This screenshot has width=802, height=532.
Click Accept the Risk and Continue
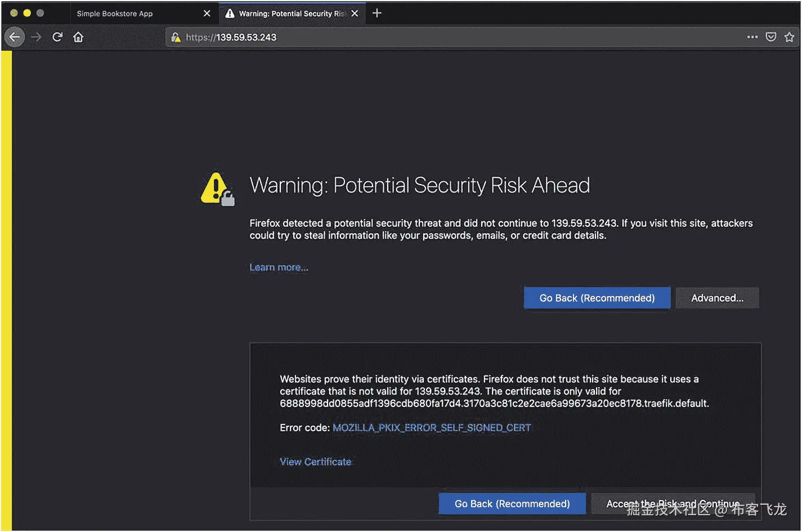tap(673, 503)
